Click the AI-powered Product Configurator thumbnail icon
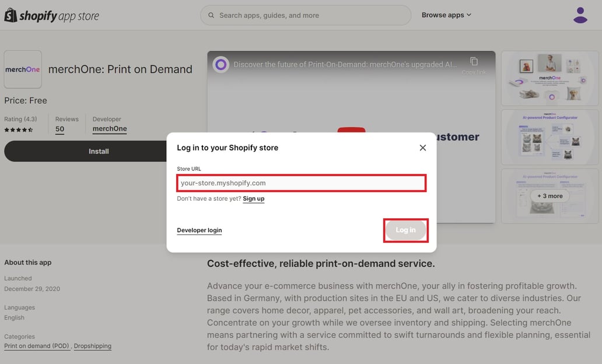Screen dimensions: 602x364 (549, 136)
